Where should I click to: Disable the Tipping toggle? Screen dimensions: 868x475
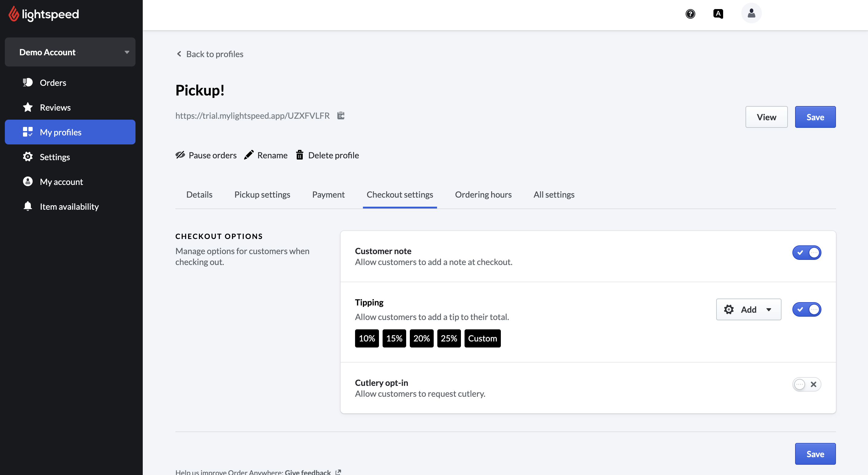click(x=807, y=309)
